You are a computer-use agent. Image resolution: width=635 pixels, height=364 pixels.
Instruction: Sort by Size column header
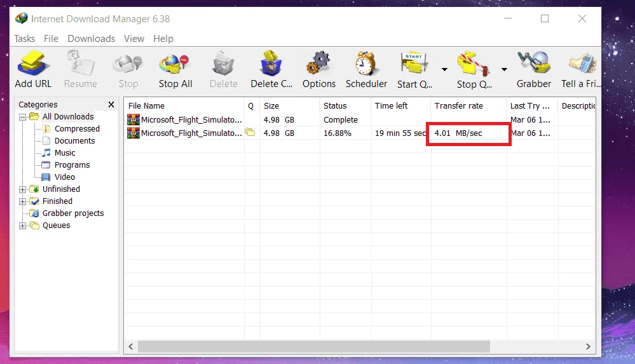pyautogui.click(x=290, y=105)
